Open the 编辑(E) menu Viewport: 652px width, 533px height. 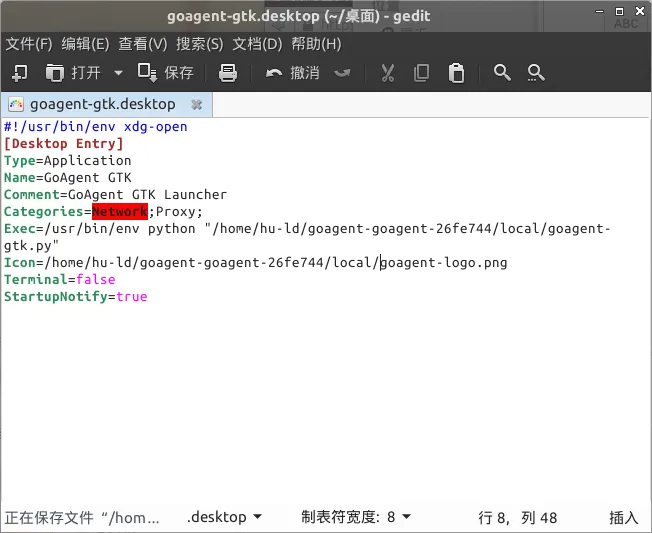tap(86, 44)
